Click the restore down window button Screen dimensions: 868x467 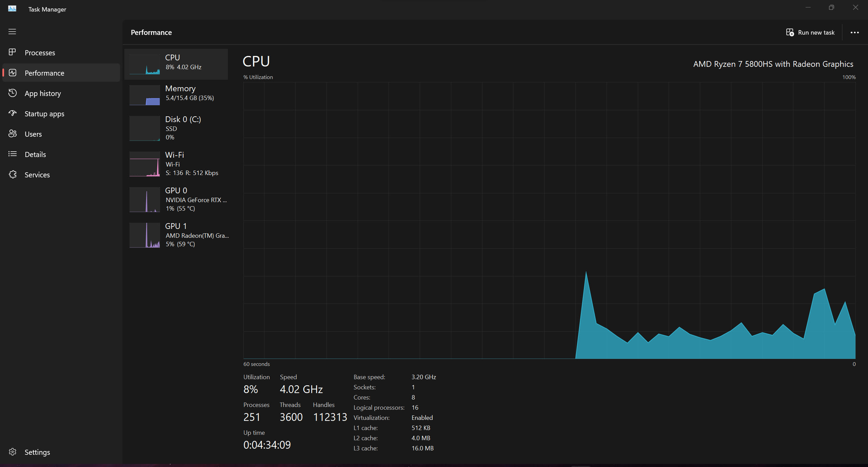pos(831,7)
